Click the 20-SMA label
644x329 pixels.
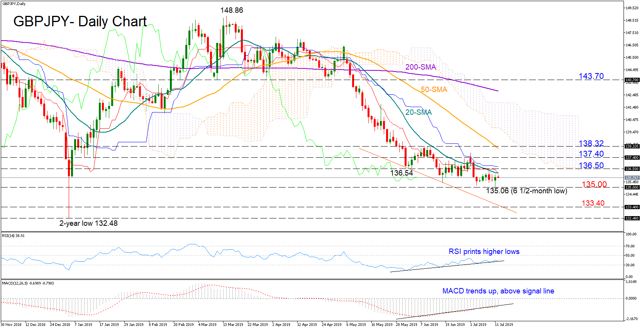click(419, 112)
